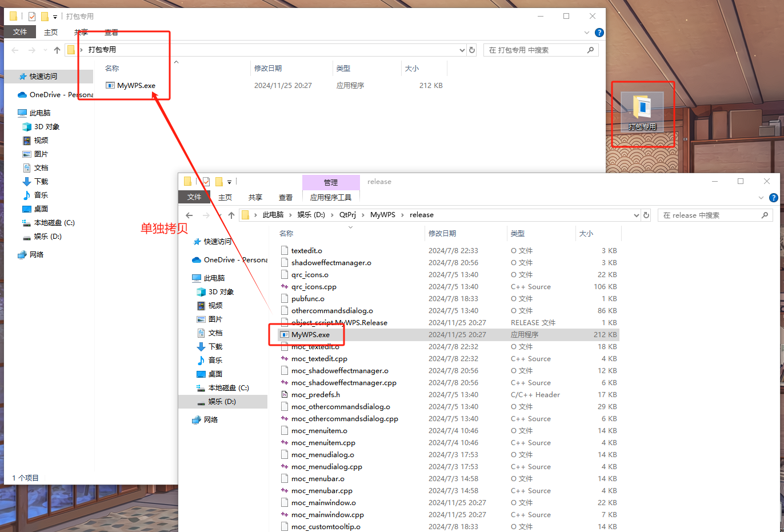The image size is (784, 532).
Task: Click the help icon in release window
Action: 773,198
